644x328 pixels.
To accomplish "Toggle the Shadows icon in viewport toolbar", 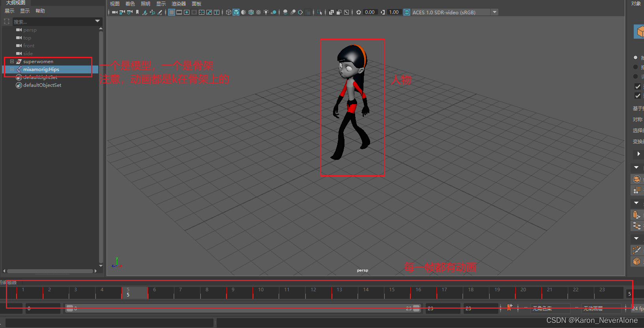I will tap(273, 12).
